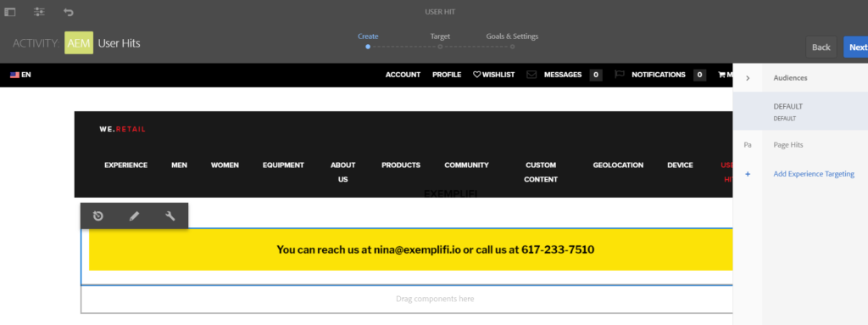Viewport: 868px width, 325px height.
Task: Open the EQUIPMENT menu item
Action: [283, 165]
